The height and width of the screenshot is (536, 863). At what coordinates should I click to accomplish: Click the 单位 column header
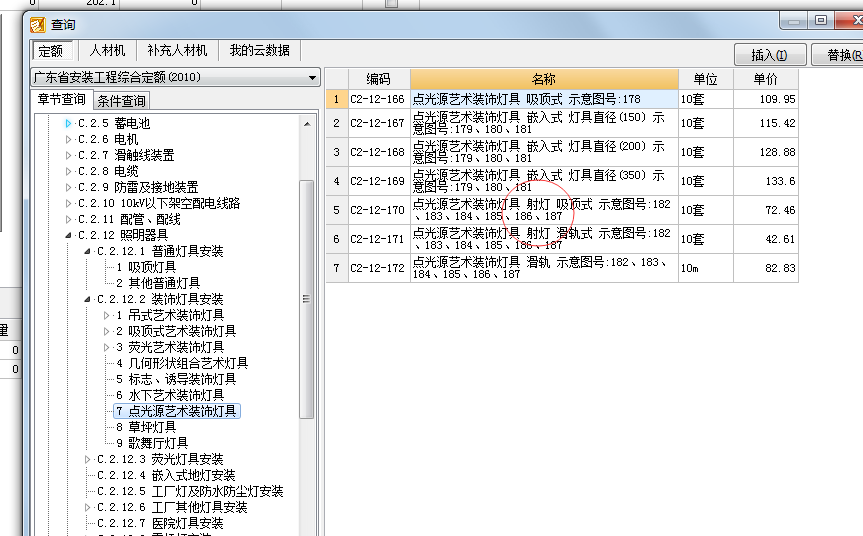[706, 79]
